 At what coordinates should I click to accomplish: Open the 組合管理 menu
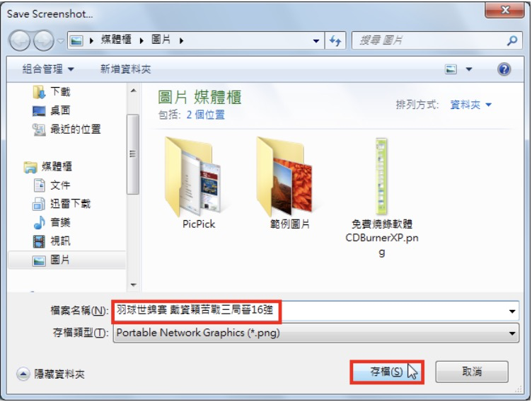pos(48,69)
